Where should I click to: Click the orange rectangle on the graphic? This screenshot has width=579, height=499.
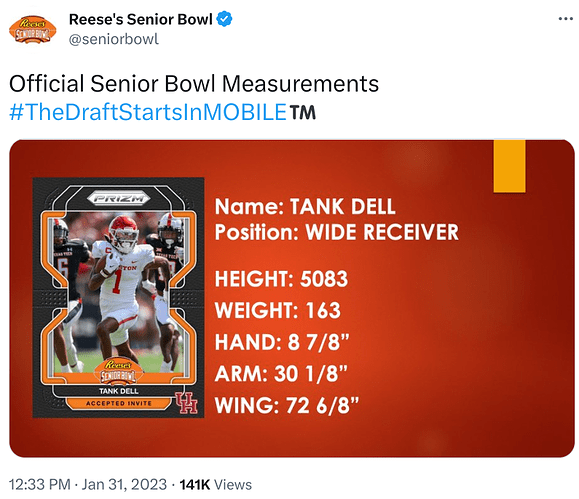click(509, 166)
